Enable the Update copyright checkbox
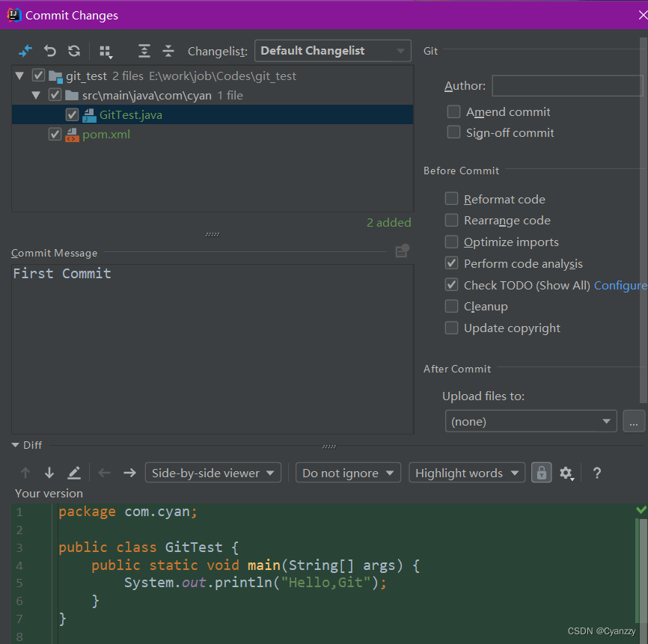Image resolution: width=648 pixels, height=644 pixels. [x=451, y=328]
